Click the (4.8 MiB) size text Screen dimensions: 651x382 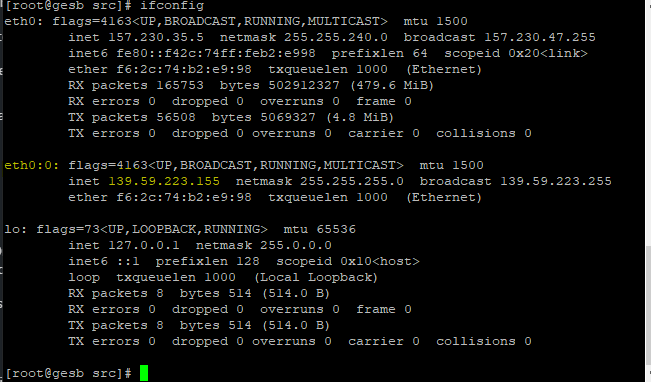[x=360, y=117]
